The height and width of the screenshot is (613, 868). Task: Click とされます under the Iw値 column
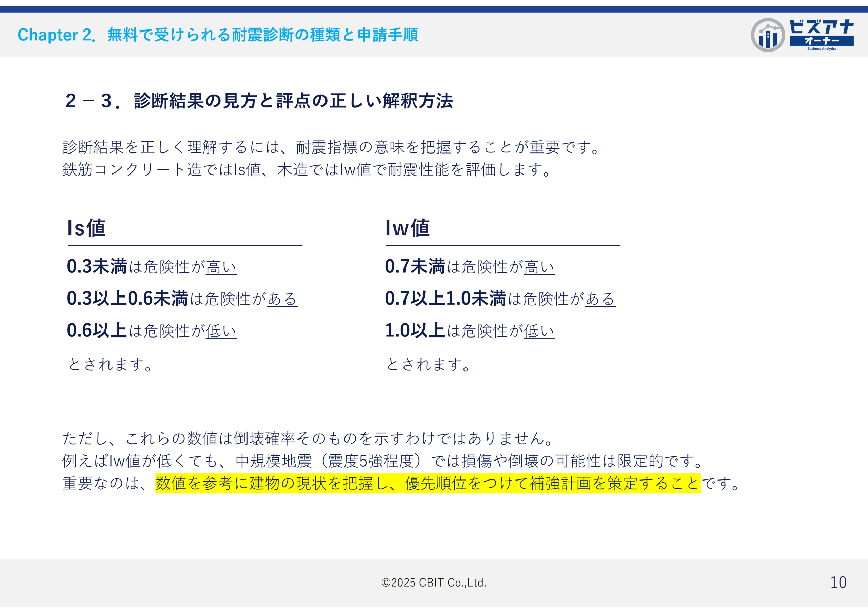[x=428, y=364]
